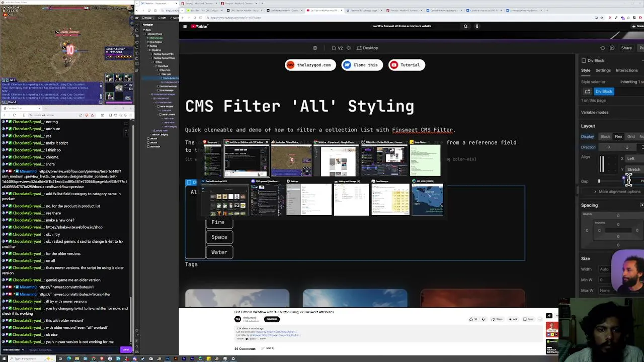The image size is (644, 362).
Task: Click the style selector states icon
Action: (x=587, y=92)
